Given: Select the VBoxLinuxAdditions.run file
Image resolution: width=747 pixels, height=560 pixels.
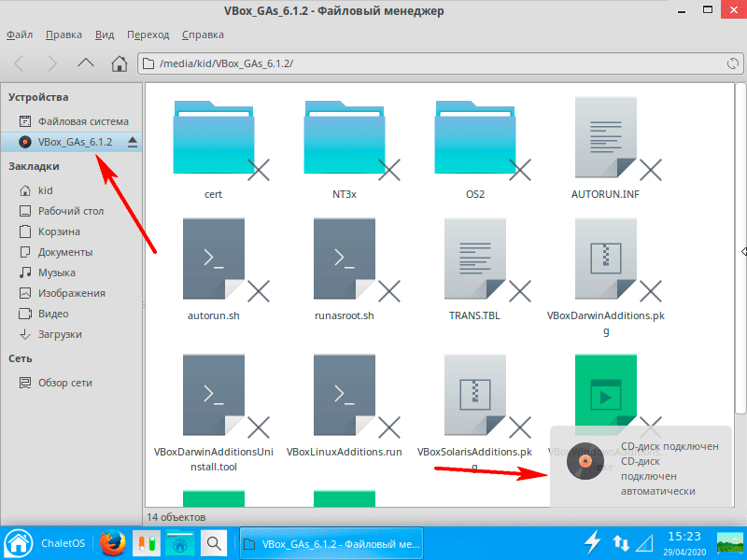Looking at the screenshot, I should coord(345,401).
